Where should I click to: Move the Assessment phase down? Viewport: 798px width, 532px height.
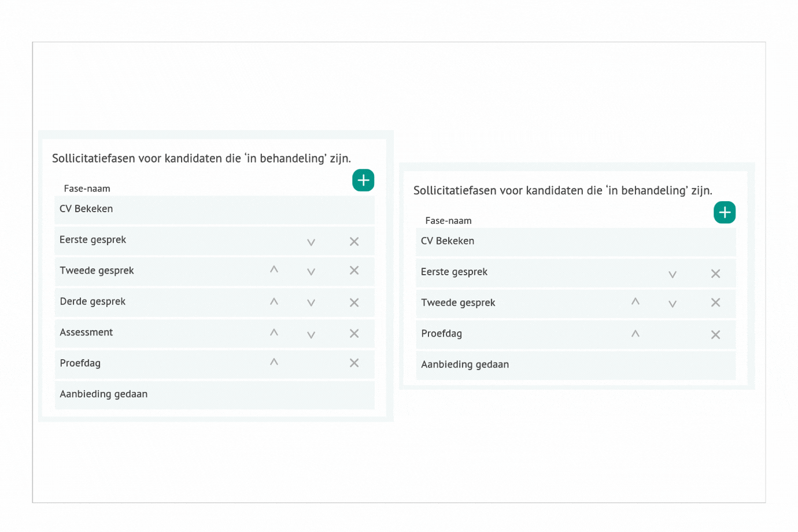pos(311,334)
